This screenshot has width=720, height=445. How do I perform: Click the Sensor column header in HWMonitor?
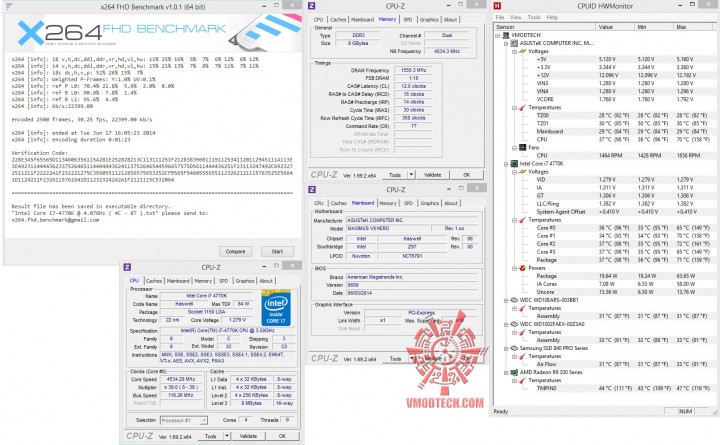545,27
